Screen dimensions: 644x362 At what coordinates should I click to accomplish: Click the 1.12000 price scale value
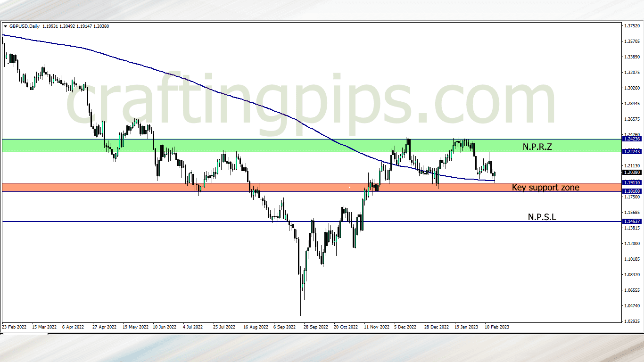tap(631, 243)
